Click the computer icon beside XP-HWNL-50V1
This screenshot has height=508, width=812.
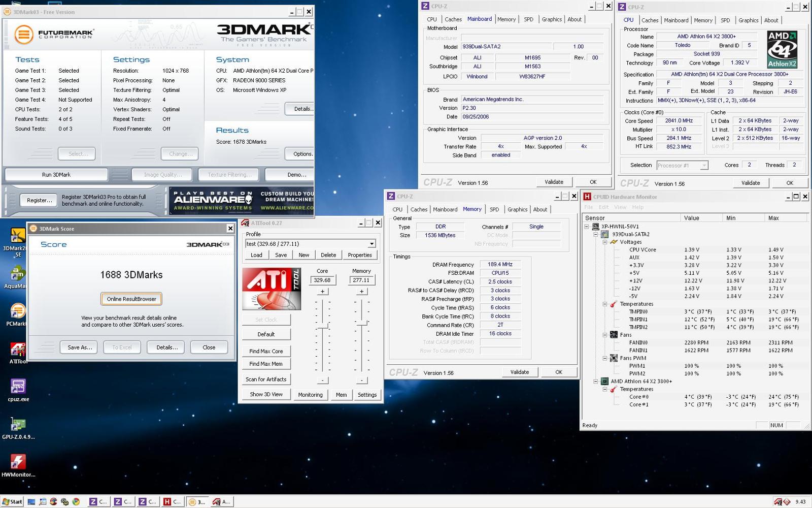click(596, 227)
